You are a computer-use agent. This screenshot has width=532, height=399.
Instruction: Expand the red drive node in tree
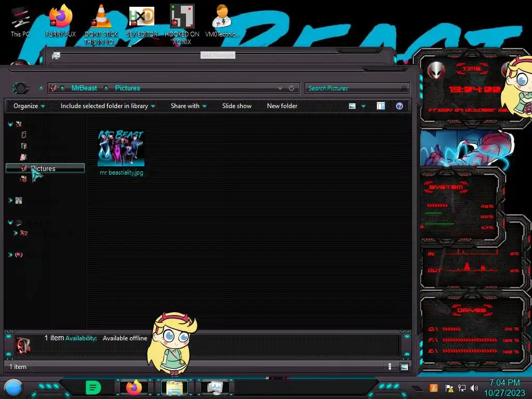pyautogui.click(x=15, y=233)
